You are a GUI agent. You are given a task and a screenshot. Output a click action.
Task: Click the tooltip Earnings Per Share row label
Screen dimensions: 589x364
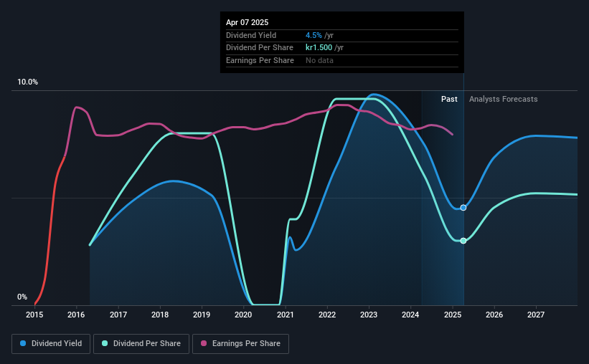(x=260, y=60)
